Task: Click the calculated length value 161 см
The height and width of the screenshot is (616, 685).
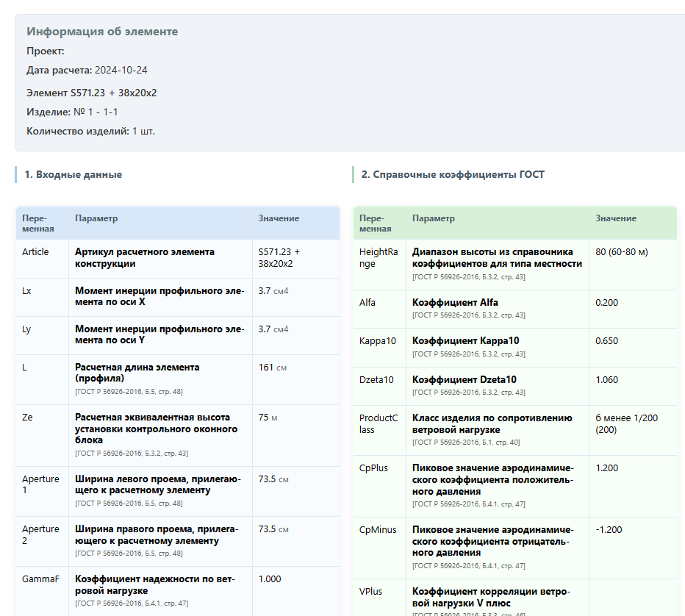Action: tap(271, 368)
